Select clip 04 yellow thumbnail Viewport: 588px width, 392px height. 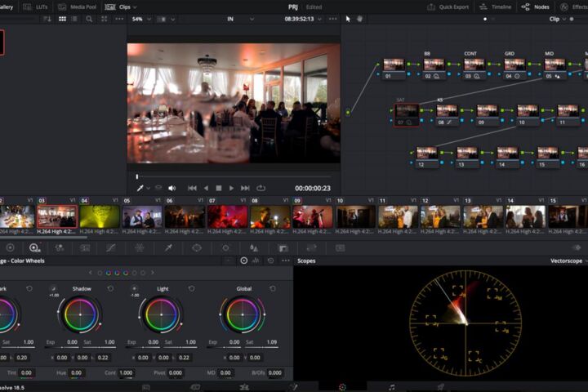point(100,216)
